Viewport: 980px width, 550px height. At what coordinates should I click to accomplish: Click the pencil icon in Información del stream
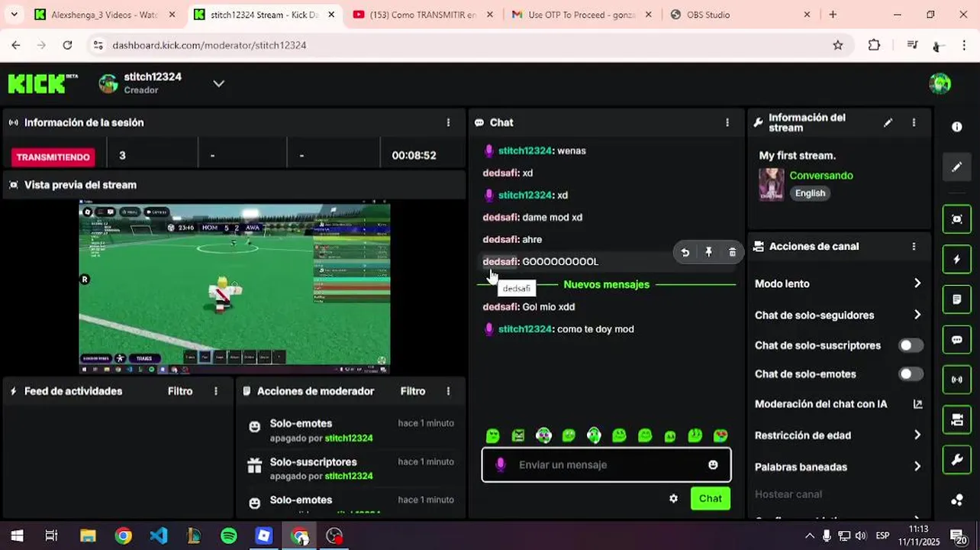(x=888, y=122)
